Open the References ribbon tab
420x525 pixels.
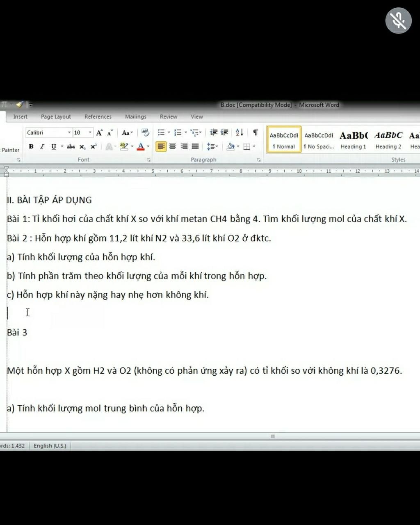pos(98,116)
